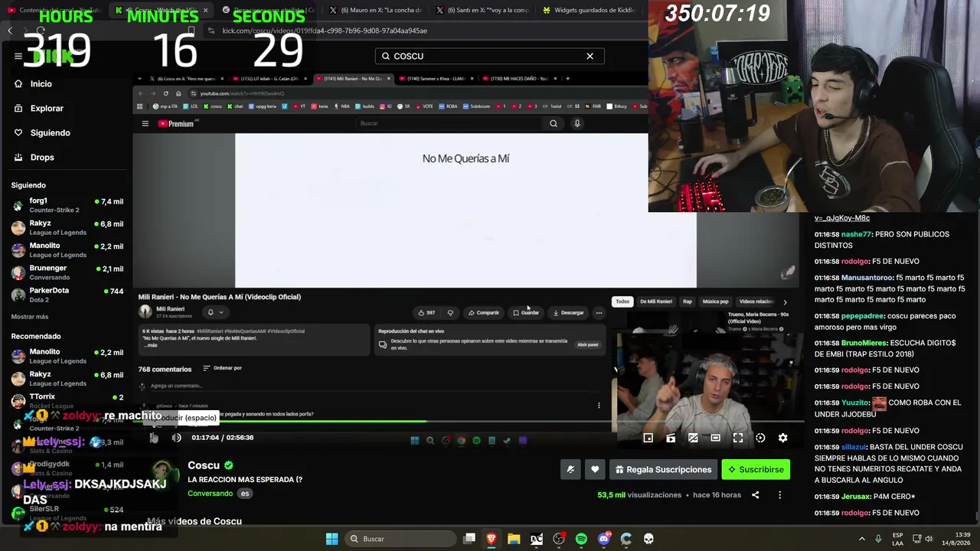The image size is (980, 551).
Task: Open Task View on the taskbar
Action: pos(469,539)
